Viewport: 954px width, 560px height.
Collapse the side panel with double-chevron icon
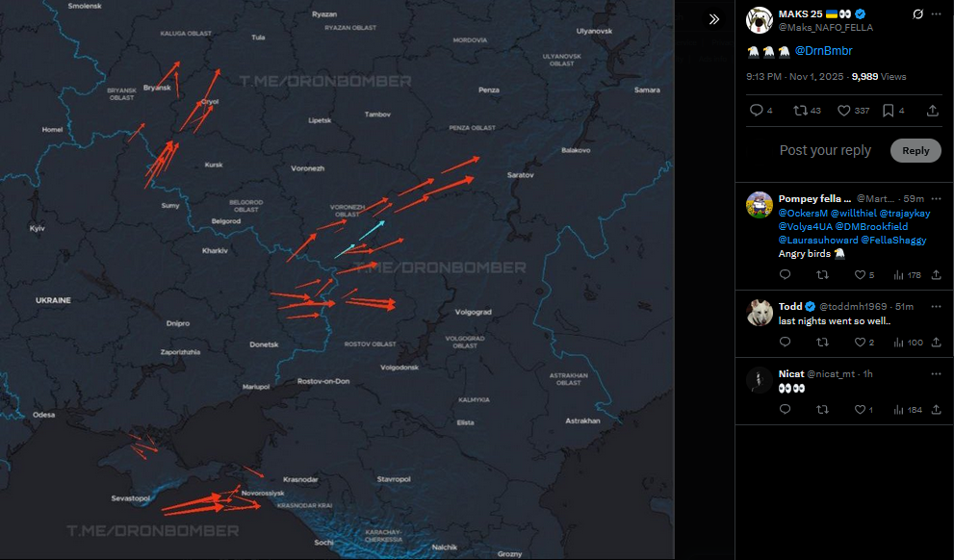click(714, 19)
